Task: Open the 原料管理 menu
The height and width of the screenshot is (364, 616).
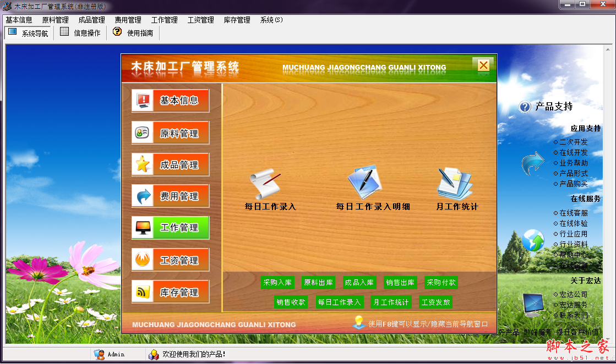Action: [x=56, y=20]
